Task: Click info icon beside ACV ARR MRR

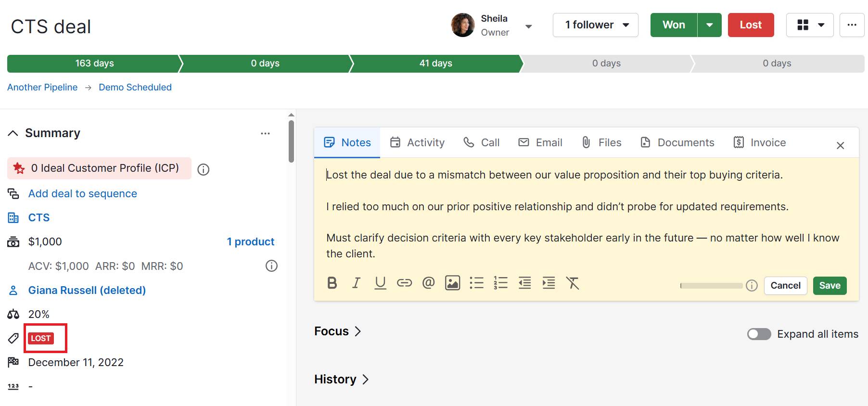Action: click(x=271, y=266)
